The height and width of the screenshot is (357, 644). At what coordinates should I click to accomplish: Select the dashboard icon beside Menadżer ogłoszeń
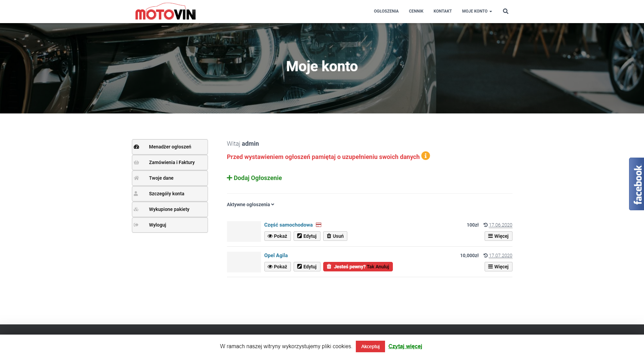coord(137,146)
